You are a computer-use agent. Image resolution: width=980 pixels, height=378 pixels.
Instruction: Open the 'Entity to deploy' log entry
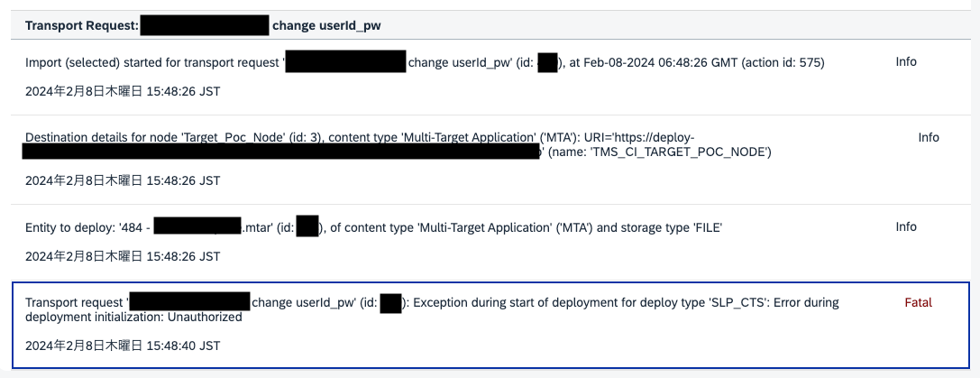click(x=490, y=242)
